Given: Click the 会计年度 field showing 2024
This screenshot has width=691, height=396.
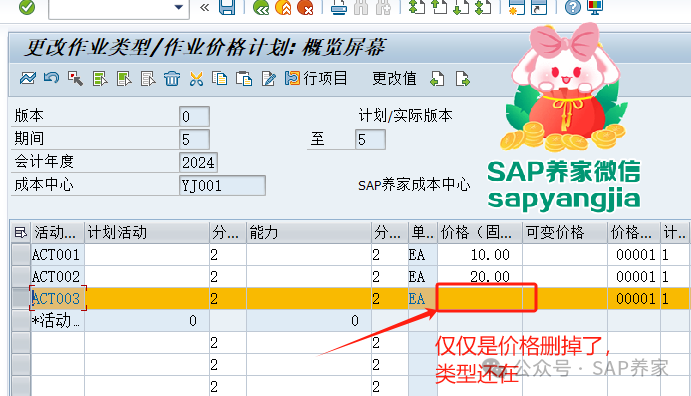Looking at the screenshot, I should point(198,162).
